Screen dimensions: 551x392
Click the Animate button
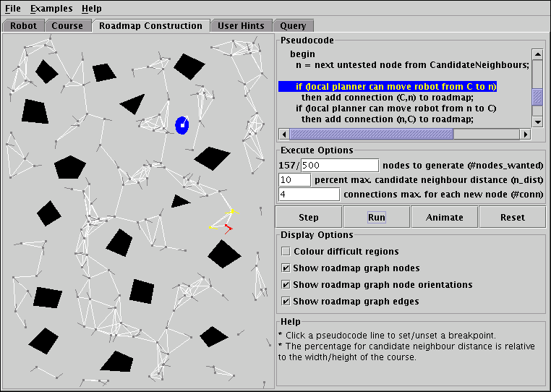[x=444, y=217]
